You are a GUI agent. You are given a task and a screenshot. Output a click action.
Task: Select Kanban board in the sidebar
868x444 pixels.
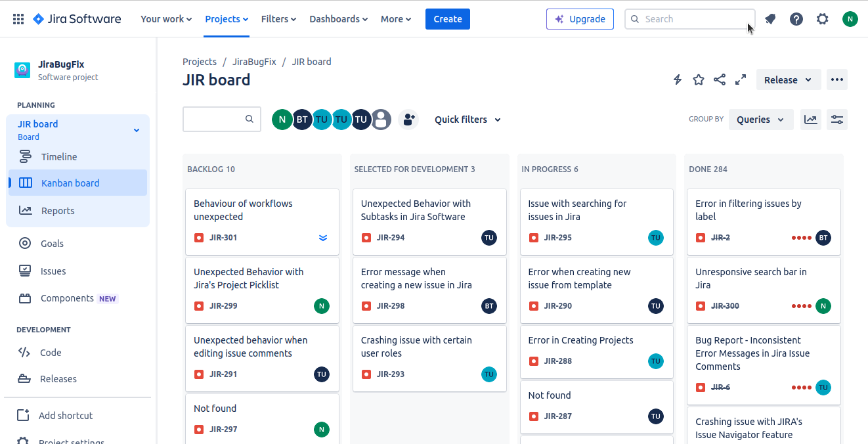[77, 183]
